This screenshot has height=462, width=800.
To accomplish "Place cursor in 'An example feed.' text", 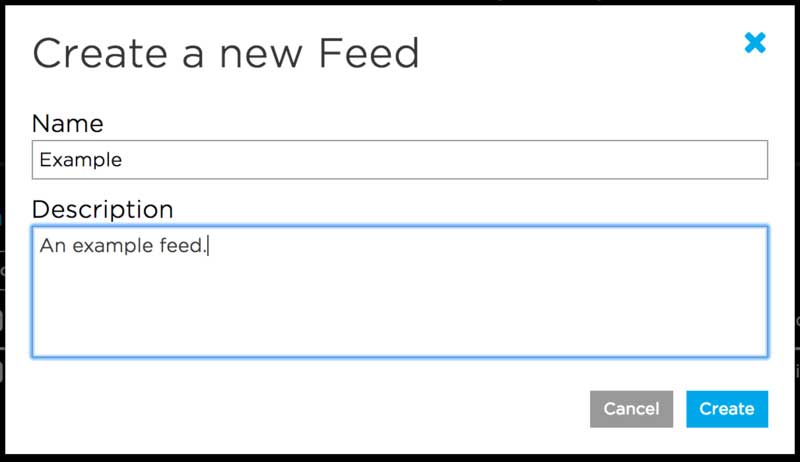I will click(122, 245).
